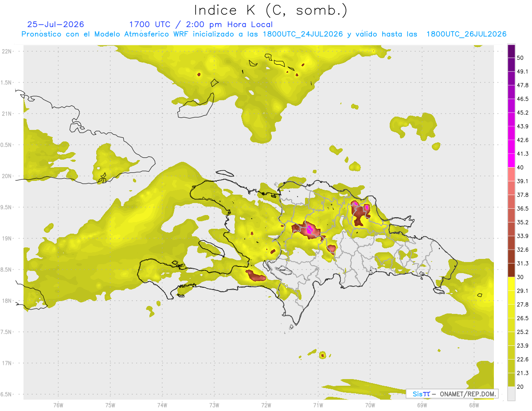The image size is (532, 411).
Task: Click the longitude label "70W"
Action: (x=370, y=405)
